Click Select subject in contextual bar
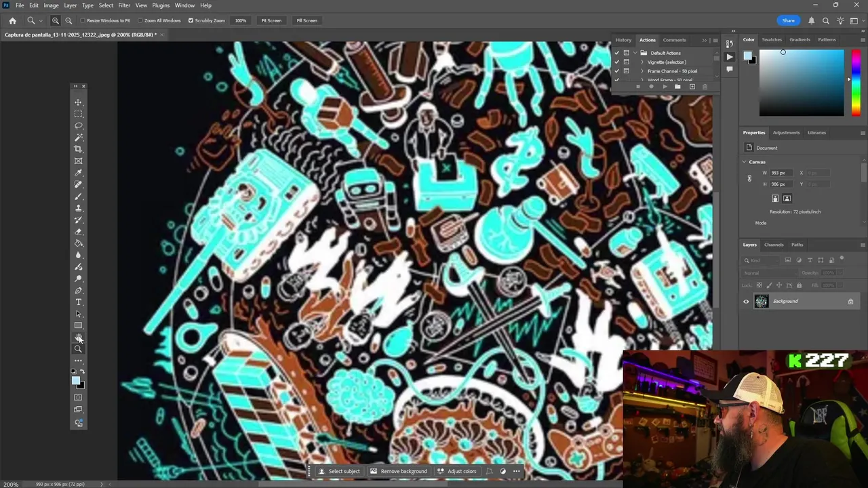The width and height of the screenshot is (868, 488). coord(339,471)
